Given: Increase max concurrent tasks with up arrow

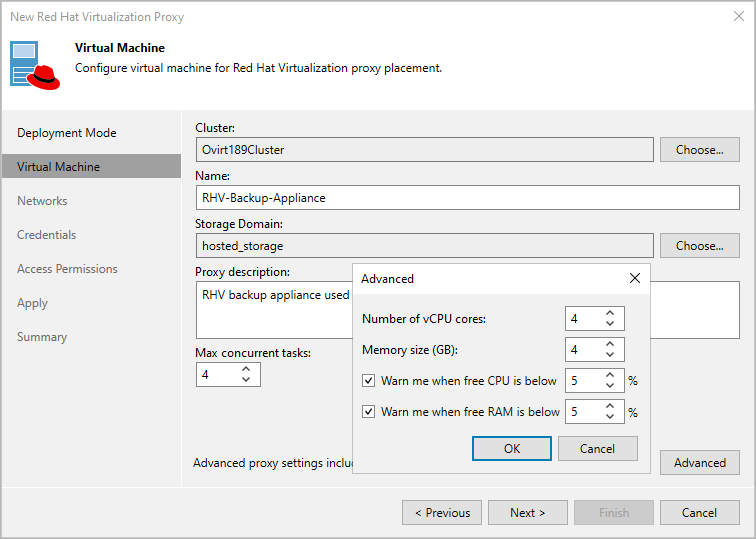Looking at the screenshot, I should coord(246,369).
